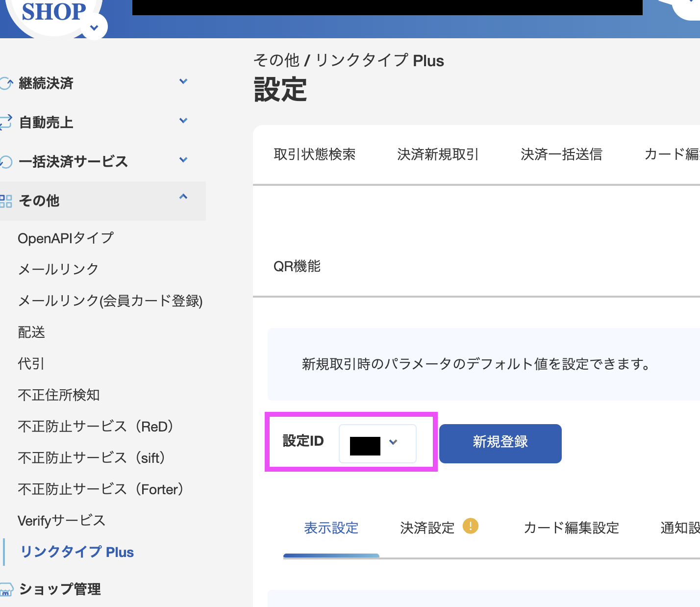Click the batch payment icon beside 一括決済サービス
The height and width of the screenshot is (607, 700).
pos(6,161)
